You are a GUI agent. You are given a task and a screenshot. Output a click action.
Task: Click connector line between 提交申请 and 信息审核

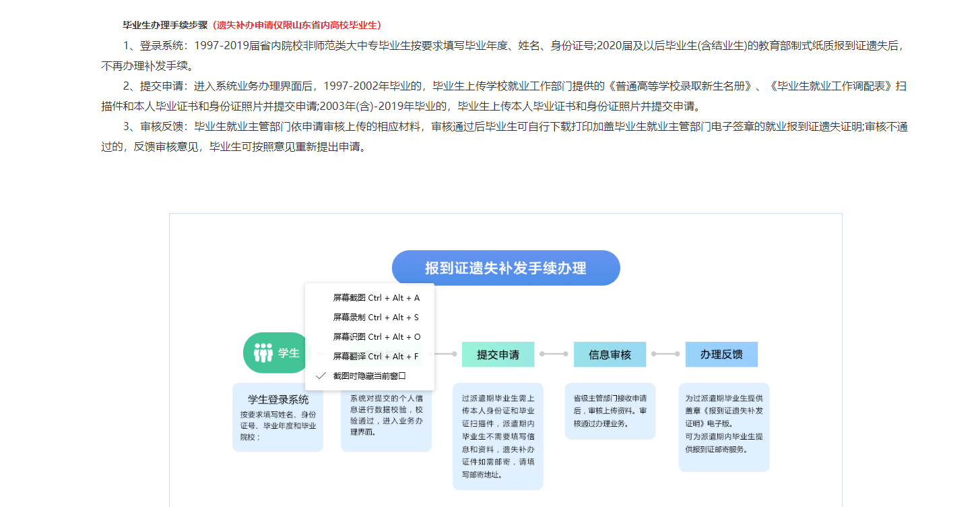point(554,354)
